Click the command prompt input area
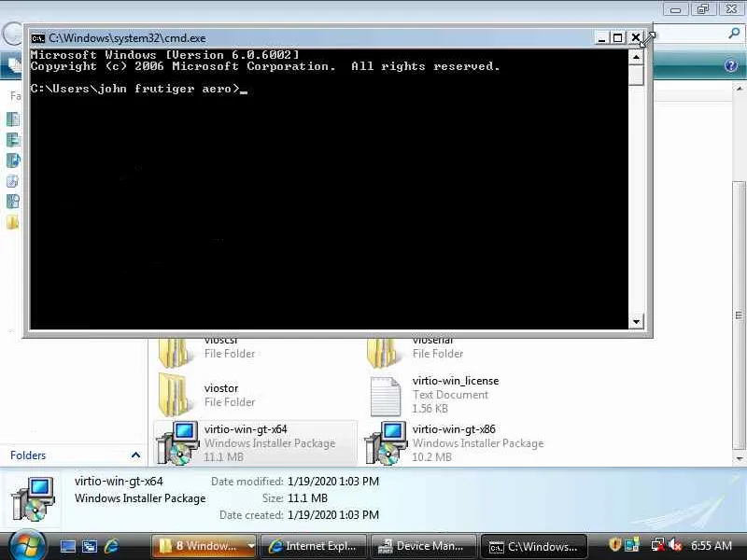This screenshot has height=560, width=747. 329,189
